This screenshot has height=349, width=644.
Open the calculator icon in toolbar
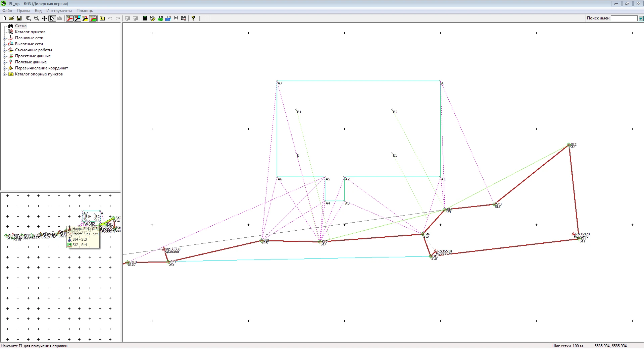pyautogui.click(x=145, y=18)
